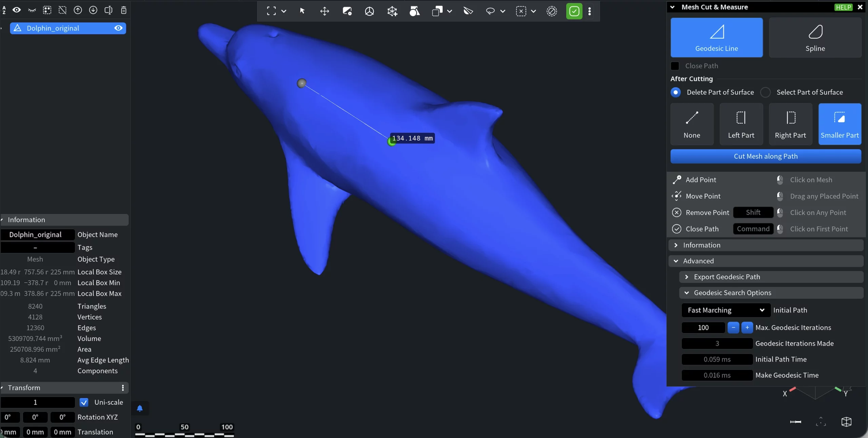The image size is (868, 438).
Task: Choose Select Part of Surface radio option
Action: tap(765, 92)
